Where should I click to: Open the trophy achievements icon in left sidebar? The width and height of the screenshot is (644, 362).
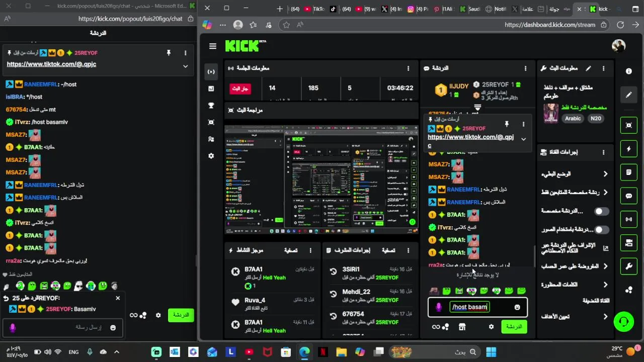coord(211,106)
